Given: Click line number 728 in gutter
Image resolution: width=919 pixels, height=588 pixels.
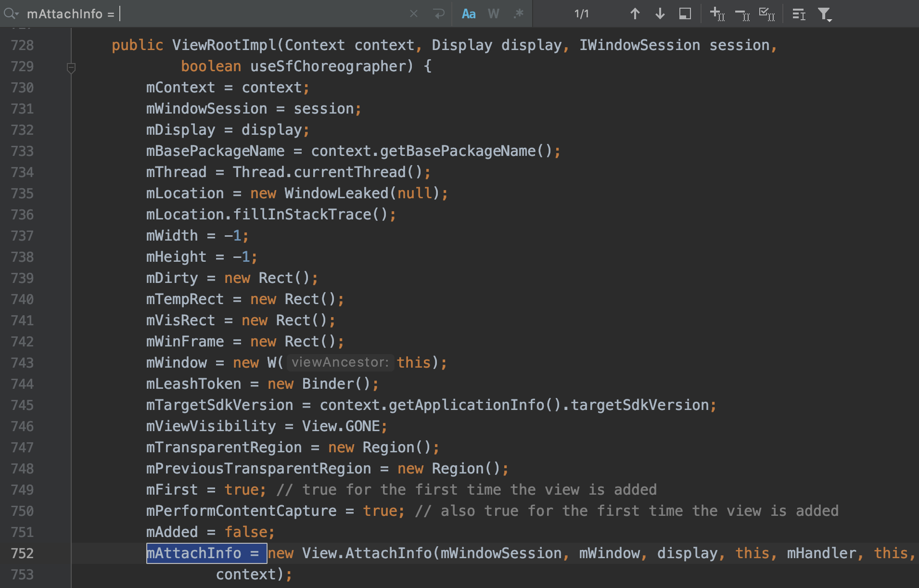Looking at the screenshot, I should (x=22, y=45).
